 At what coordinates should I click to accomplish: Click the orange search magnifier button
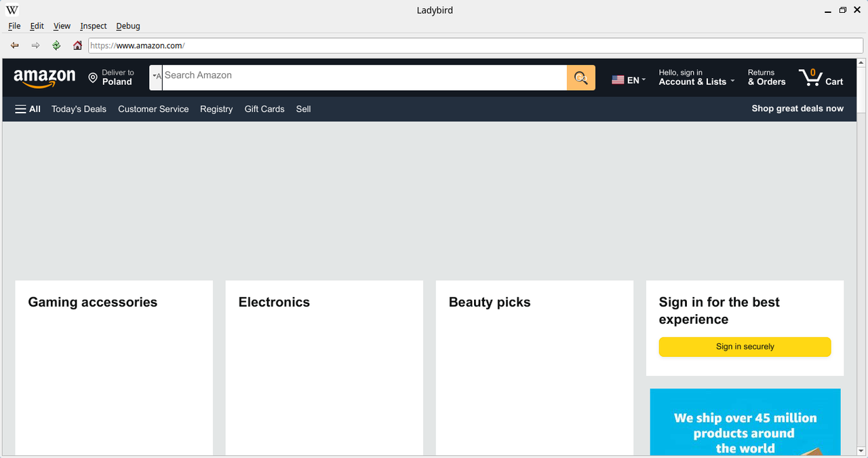(x=581, y=77)
